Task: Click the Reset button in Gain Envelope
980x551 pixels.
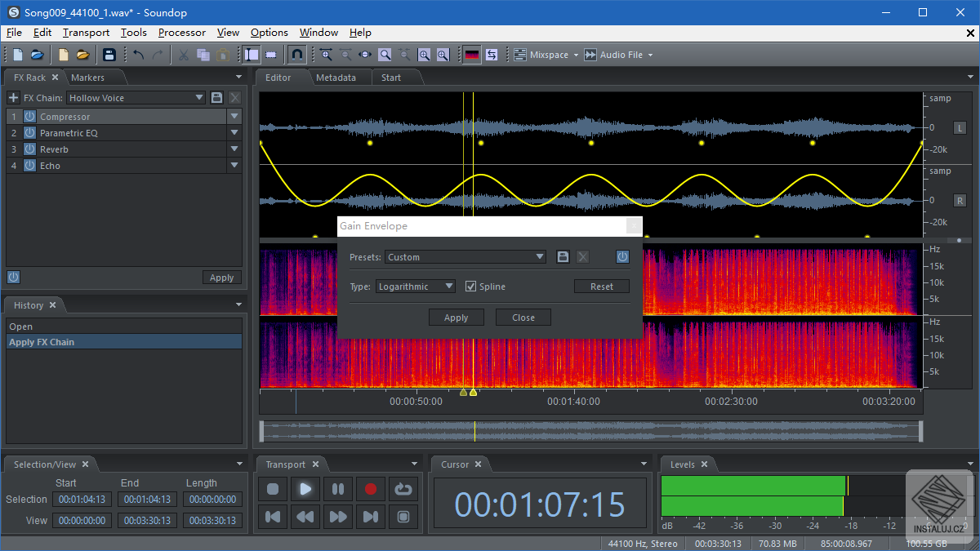Action: [x=602, y=287]
